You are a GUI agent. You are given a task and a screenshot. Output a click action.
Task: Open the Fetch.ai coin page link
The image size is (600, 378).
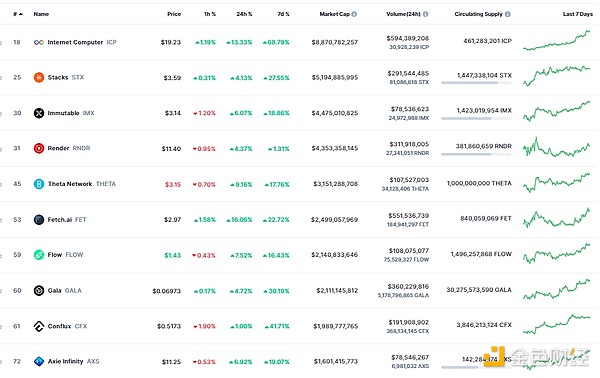point(60,220)
